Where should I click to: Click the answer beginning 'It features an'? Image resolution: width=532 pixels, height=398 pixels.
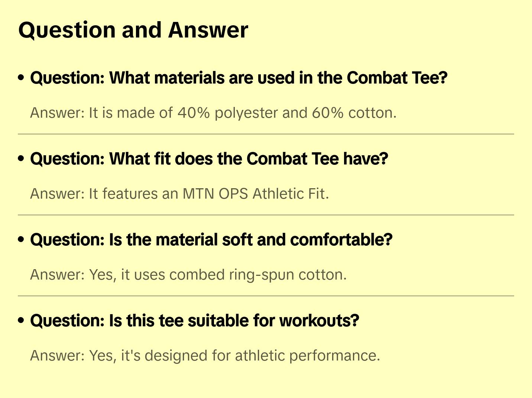pos(179,194)
